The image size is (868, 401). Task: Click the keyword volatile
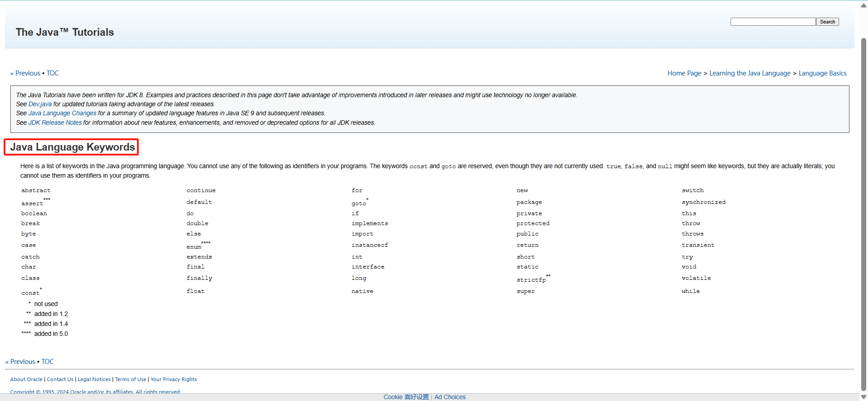click(x=696, y=278)
